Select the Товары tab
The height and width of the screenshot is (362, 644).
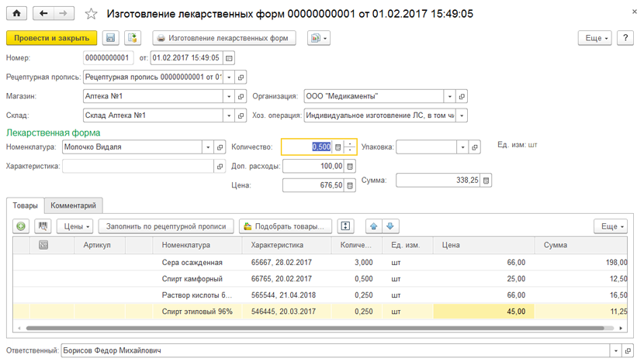25,205
